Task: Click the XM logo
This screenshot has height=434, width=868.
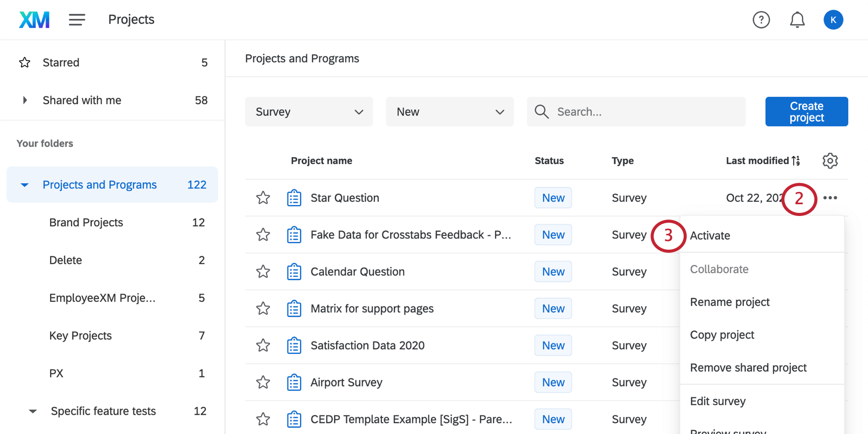Action: [x=34, y=20]
